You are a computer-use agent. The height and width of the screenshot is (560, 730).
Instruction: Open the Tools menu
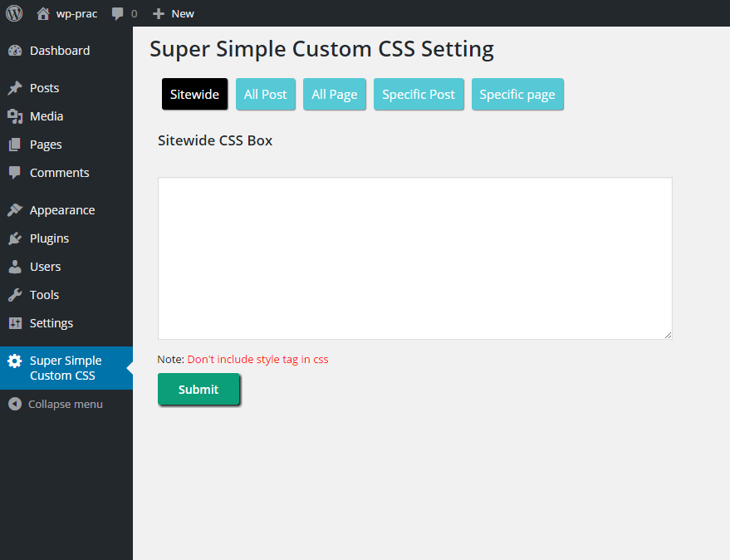[44, 295]
